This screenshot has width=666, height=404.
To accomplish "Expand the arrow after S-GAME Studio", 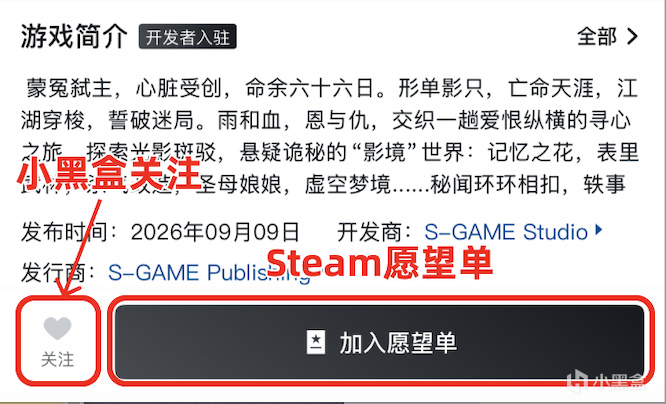I will 599,230.
